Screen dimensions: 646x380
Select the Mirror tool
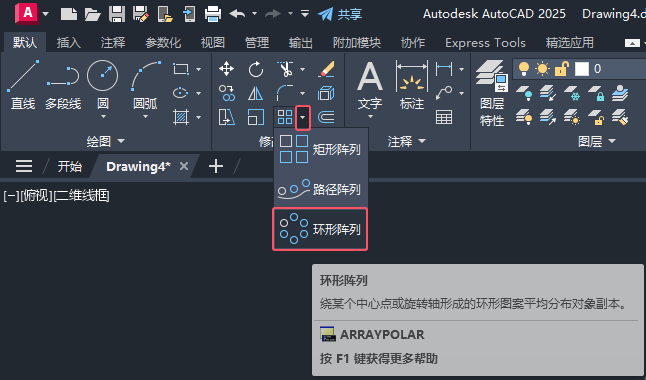pyautogui.click(x=255, y=93)
